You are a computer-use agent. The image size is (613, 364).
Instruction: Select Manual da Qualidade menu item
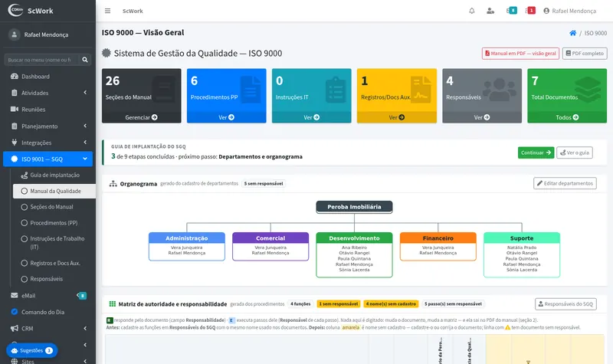click(x=54, y=191)
